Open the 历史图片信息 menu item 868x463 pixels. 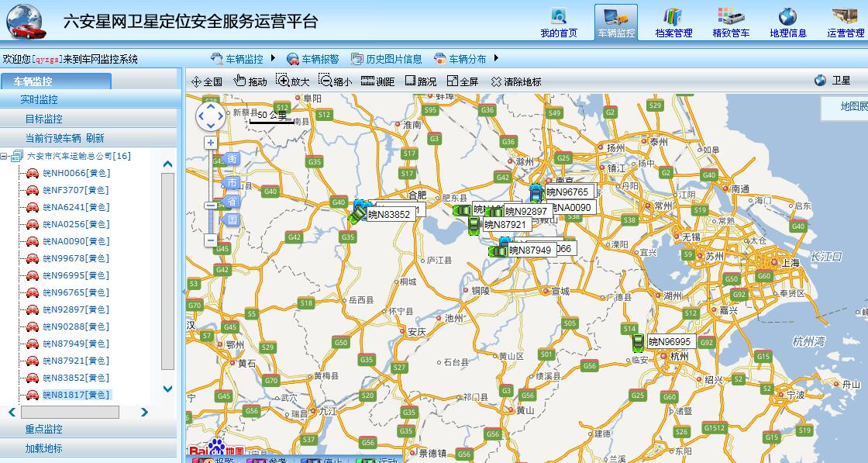point(386,59)
